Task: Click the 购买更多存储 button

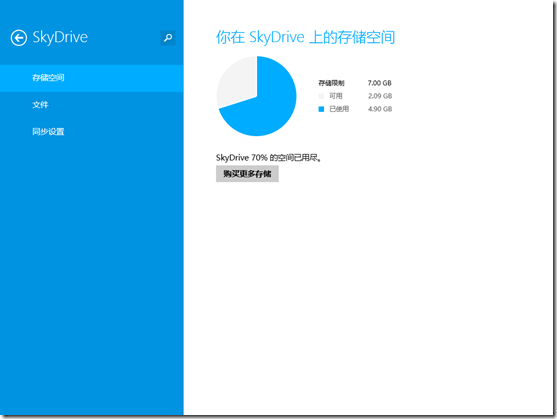Action: 247,174
